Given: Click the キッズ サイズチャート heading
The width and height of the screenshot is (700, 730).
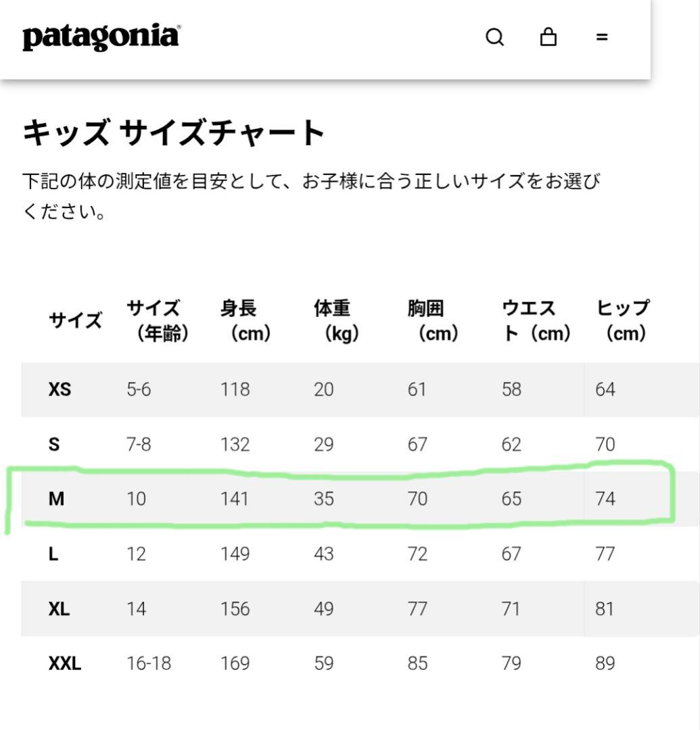Looking at the screenshot, I should tap(174, 133).
